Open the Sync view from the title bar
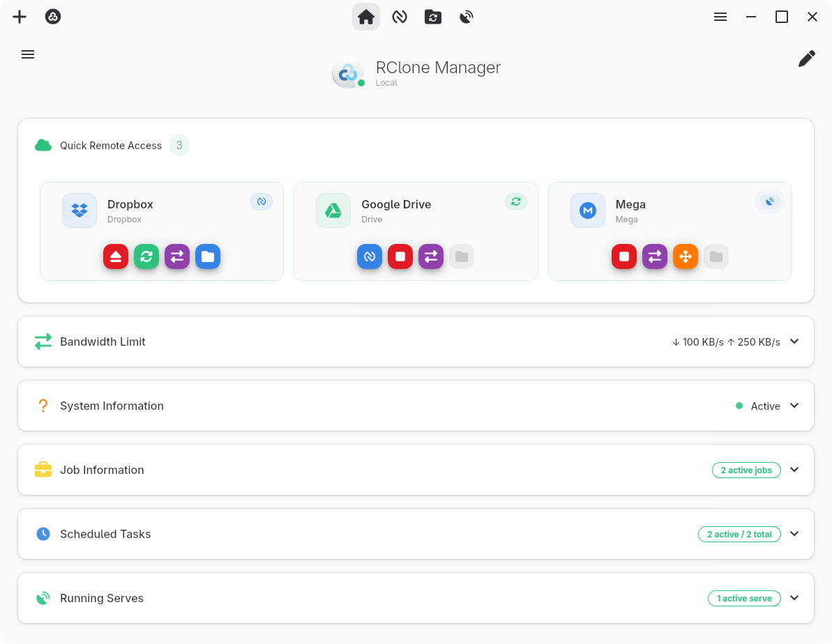Screen dimensions: 832x644 (433, 17)
